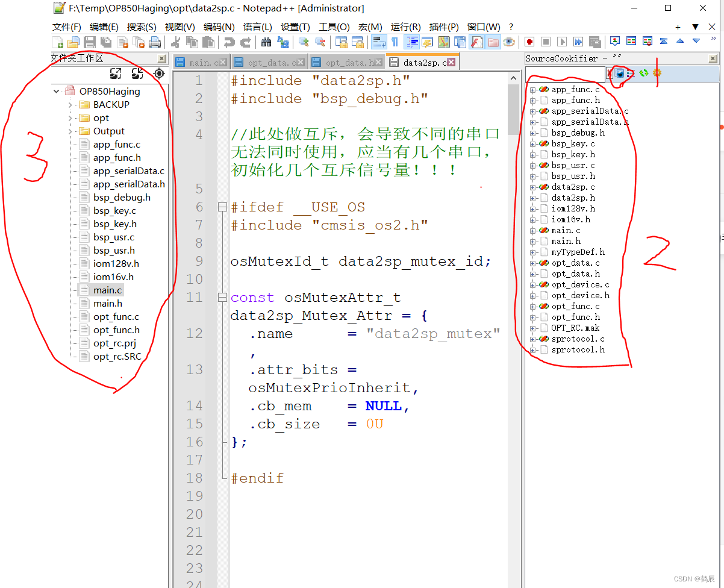The width and height of the screenshot is (724, 588).
Task: Open the 搜索(S) menu
Action: coord(142,27)
